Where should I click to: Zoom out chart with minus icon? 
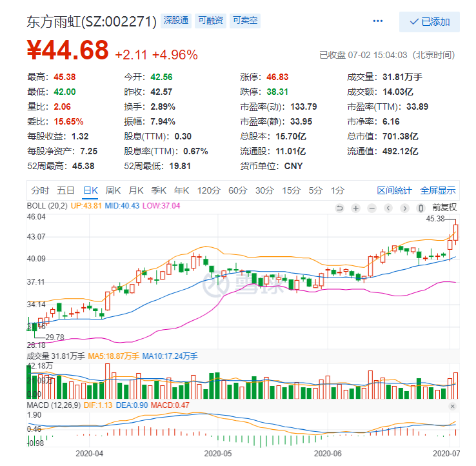[372, 208]
